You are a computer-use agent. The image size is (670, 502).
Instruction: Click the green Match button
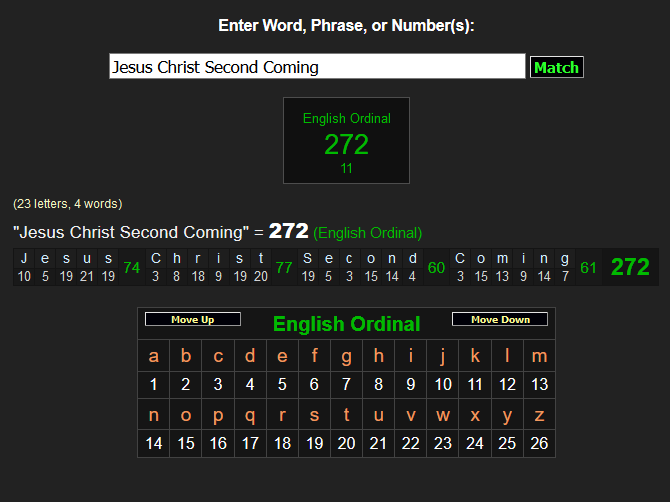556,67
